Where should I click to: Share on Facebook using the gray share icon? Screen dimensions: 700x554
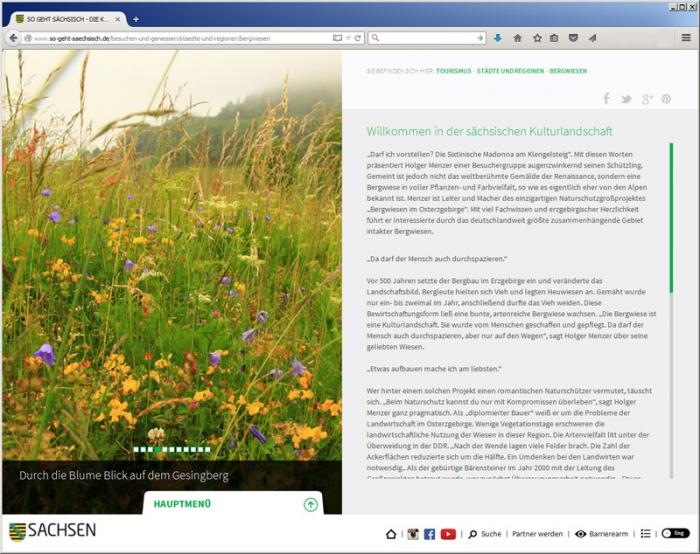pos(606,99)
